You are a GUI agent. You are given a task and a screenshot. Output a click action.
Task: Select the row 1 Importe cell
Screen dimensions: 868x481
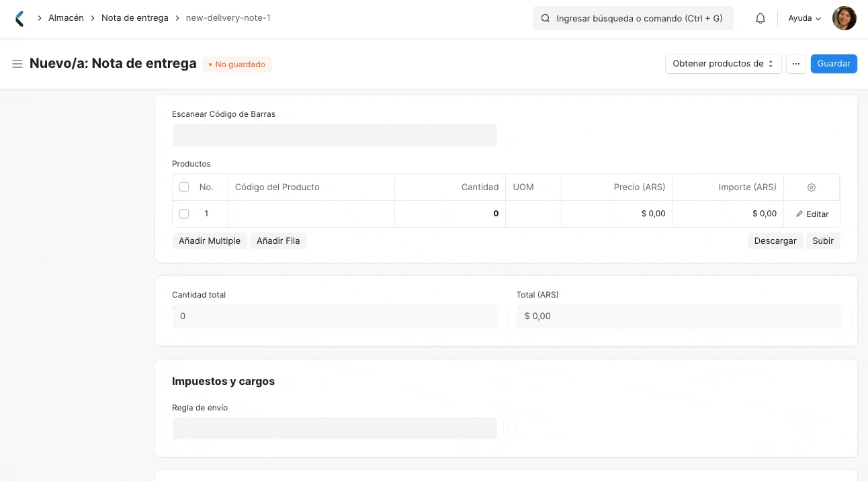pyautogui.click(x=728, y=214)
